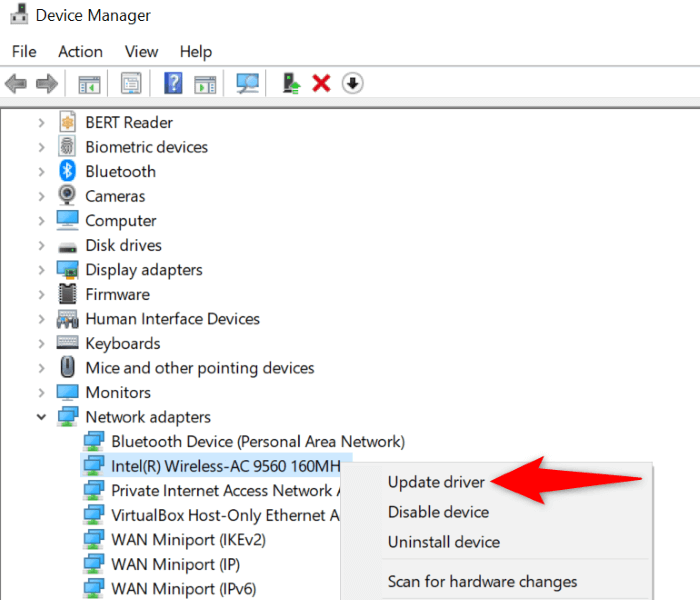Click the Forward arrow toolbar icon

click(x=47, y=83)
